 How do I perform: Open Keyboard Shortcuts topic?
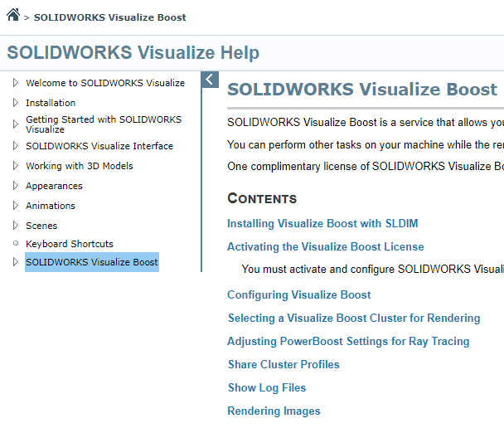coord(70,244)
